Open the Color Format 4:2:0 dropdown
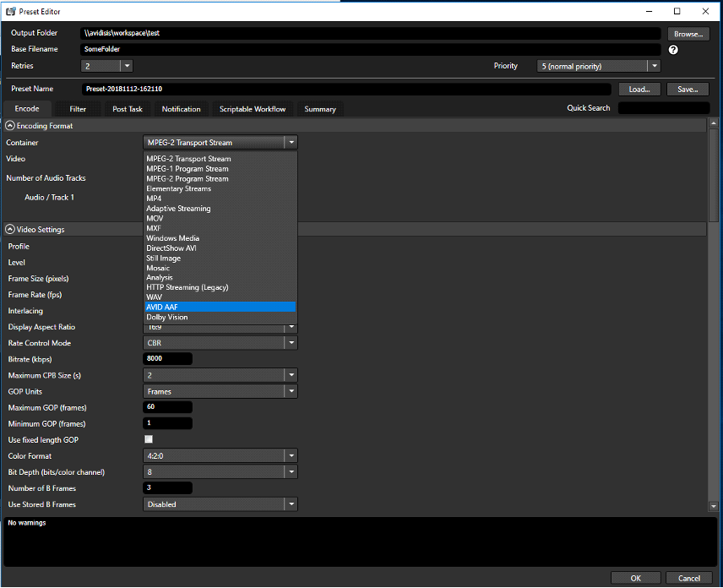 [x=220, y=455]
